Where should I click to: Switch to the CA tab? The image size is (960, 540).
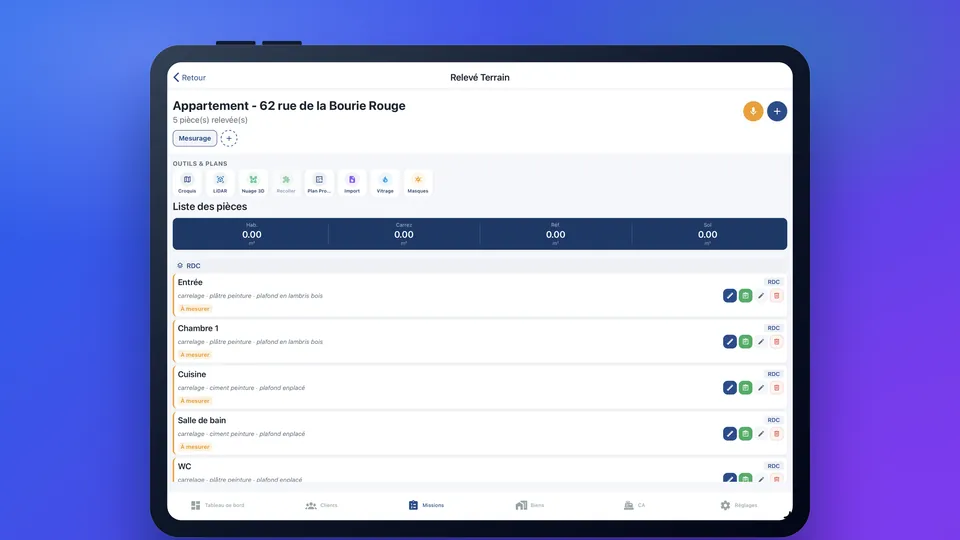pyautogui.click(x=634, y=505)
